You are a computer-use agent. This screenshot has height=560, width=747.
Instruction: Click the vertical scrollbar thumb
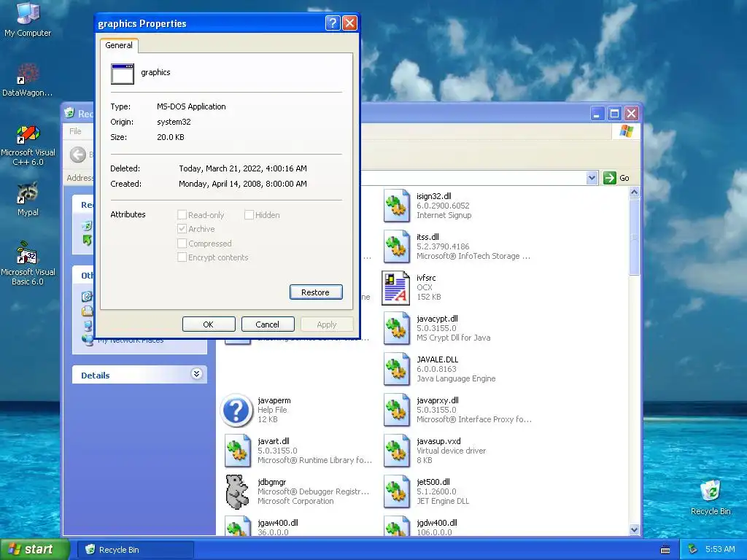(634, 237)
